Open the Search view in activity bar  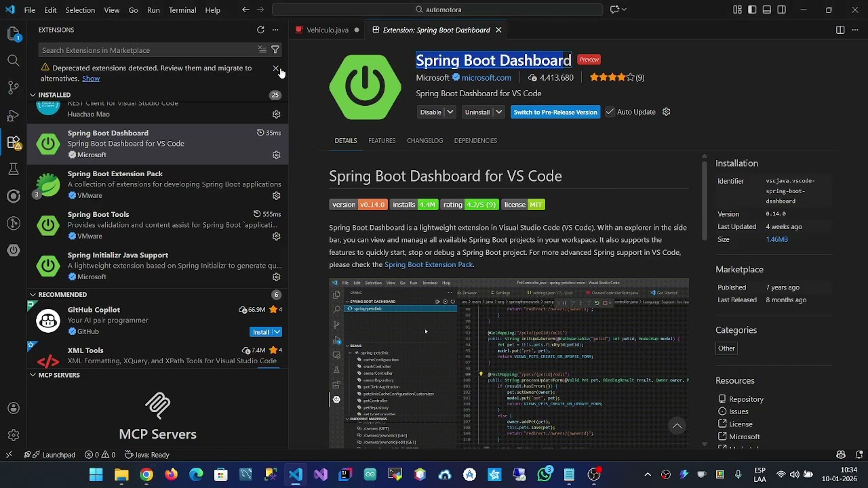pos(14,60)
